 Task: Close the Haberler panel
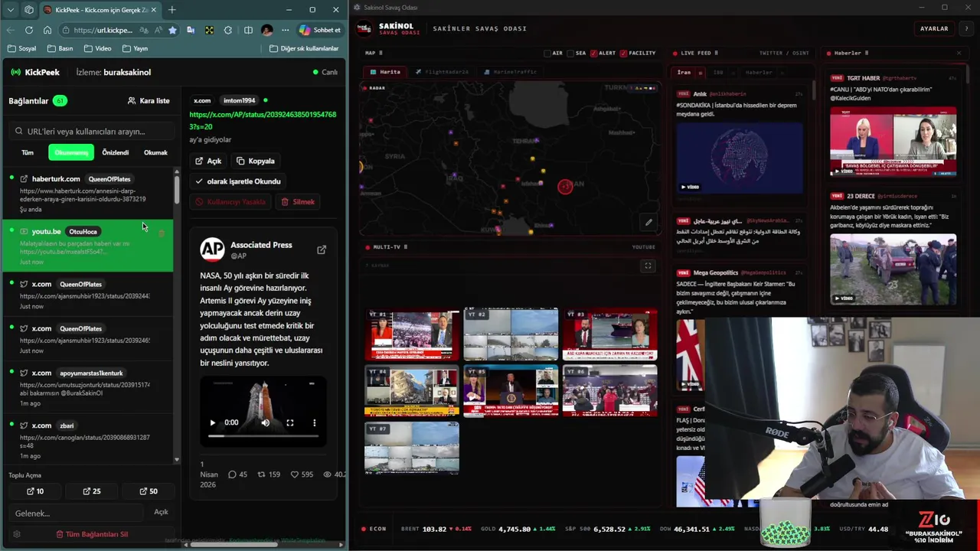959,54
